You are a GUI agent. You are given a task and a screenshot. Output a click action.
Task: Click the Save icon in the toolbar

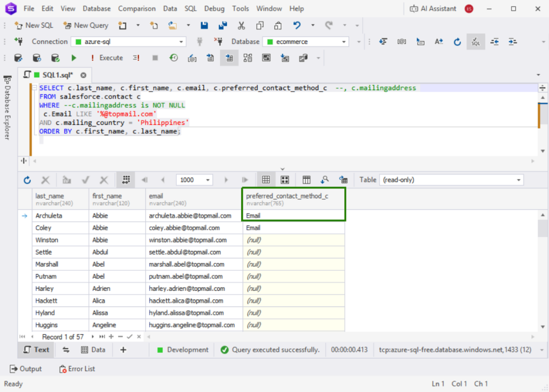(x=204, y=25)
